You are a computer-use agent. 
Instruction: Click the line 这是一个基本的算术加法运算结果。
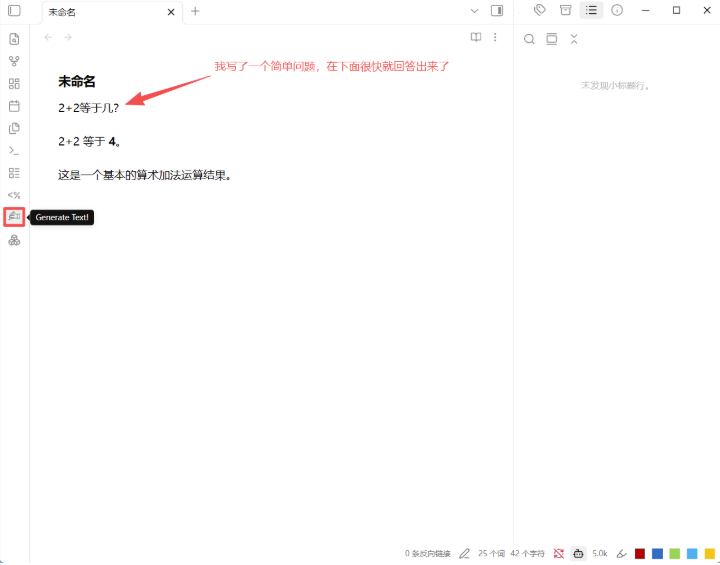144,175
